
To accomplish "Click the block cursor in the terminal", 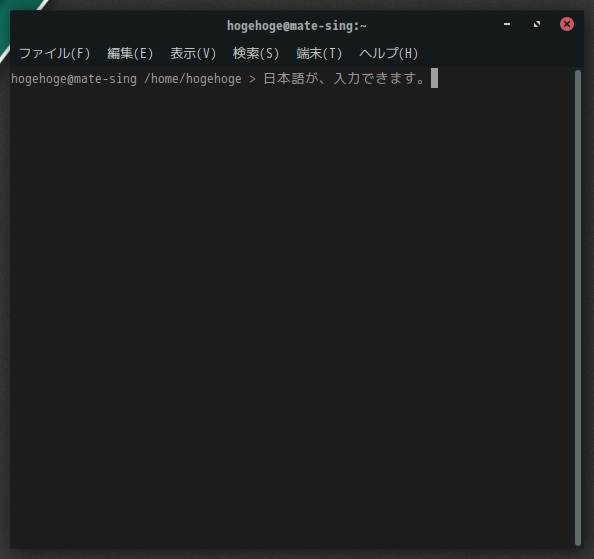I will (x=435, y=78).
